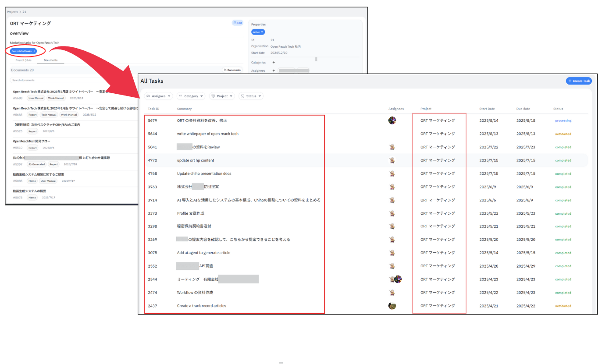Click the Projects breadcrumb link

pyautogui.click(x=12, y=12)
